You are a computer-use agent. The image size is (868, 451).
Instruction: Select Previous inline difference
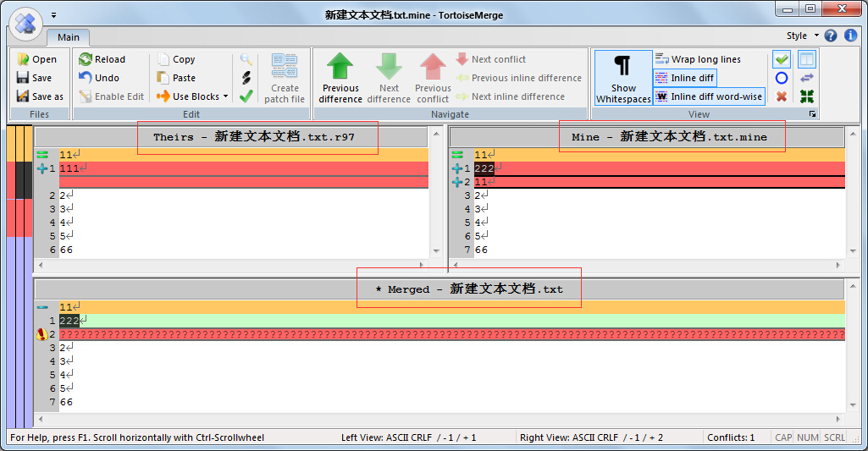click(x=519, y=78)
